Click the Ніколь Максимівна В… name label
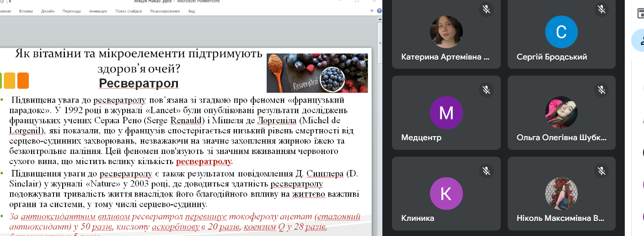Screen dimensions: 644x236 point(560,219)
